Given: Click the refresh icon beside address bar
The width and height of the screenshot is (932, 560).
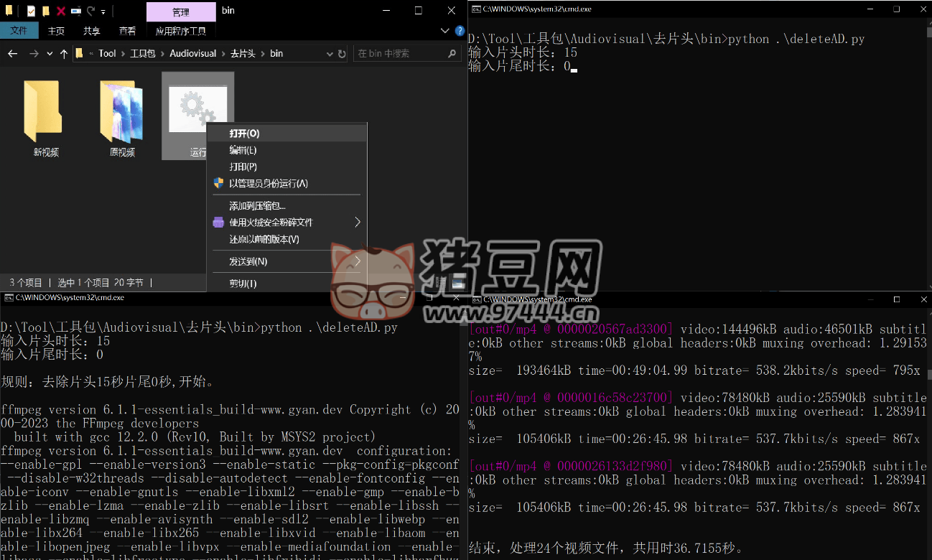Looking at the screenshot, I should [342, 54].
